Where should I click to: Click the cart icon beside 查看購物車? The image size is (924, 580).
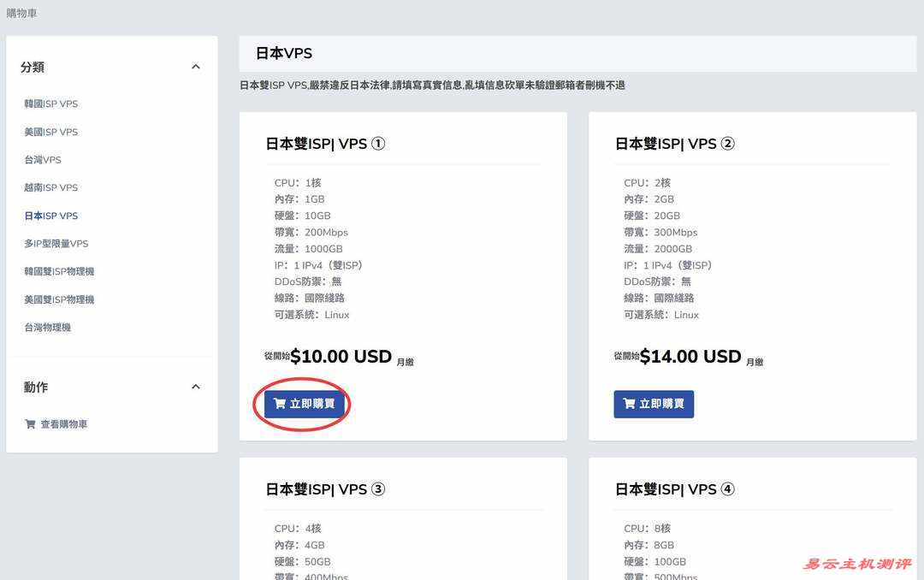pos(31,424)
